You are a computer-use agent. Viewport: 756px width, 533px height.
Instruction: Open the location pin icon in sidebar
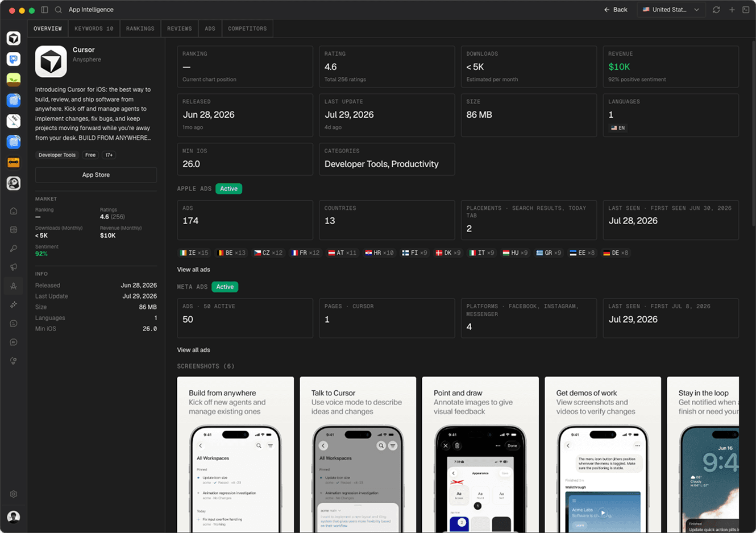pos(14,361)
